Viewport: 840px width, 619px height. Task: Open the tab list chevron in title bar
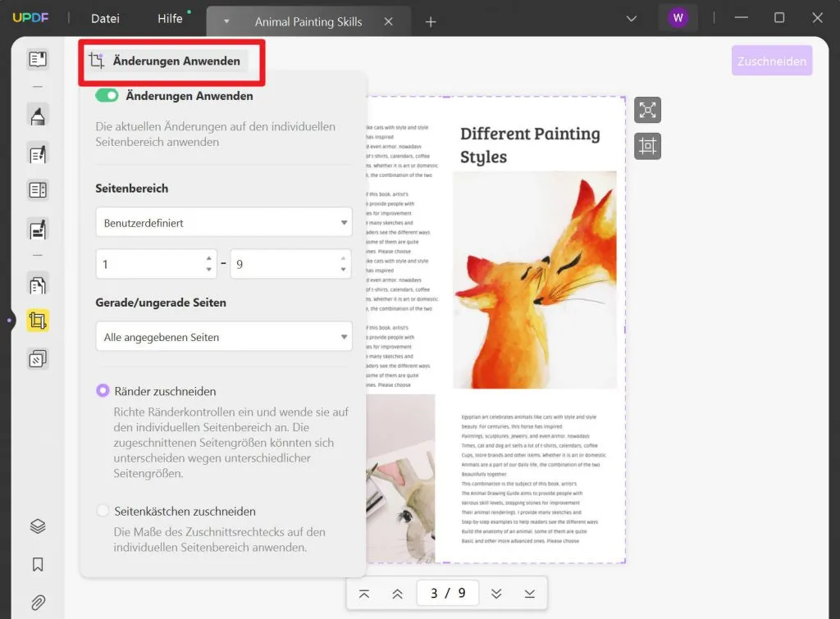pyautogui.click(x=632, y=19)
